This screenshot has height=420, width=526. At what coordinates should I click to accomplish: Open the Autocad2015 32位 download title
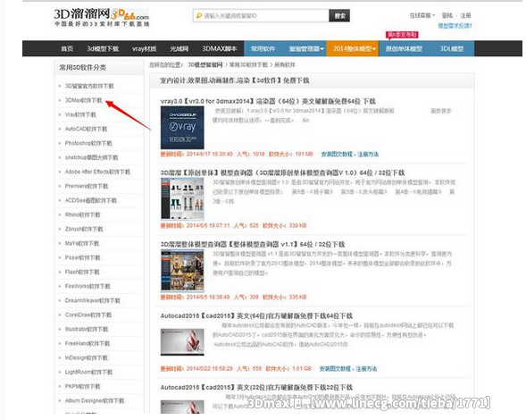click(x=256, y=388)
